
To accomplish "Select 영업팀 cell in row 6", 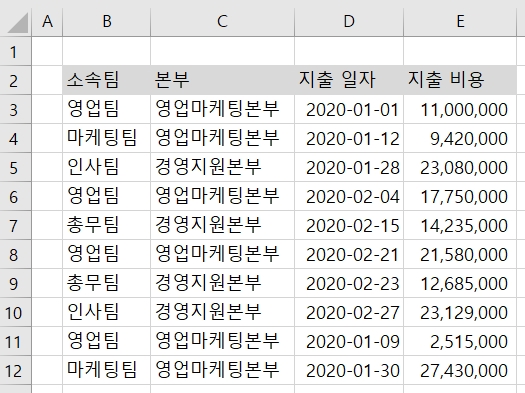I will pyautogui.click(x=106, y=196).
